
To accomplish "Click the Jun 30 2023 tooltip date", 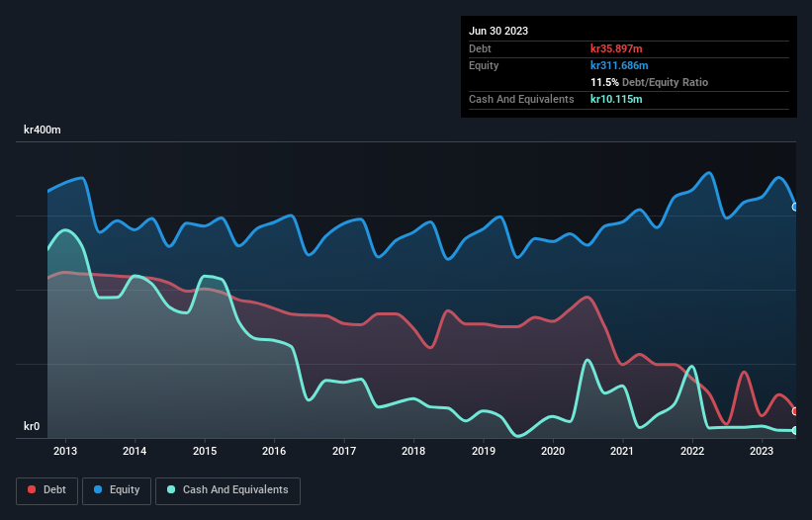I will click(x=498, y=31).
